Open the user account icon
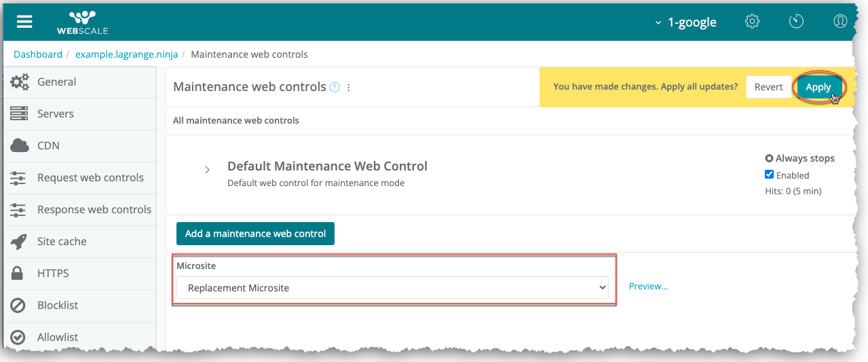Image resolution: width=868 pixels, height=362 pixels. coord(840,22)
